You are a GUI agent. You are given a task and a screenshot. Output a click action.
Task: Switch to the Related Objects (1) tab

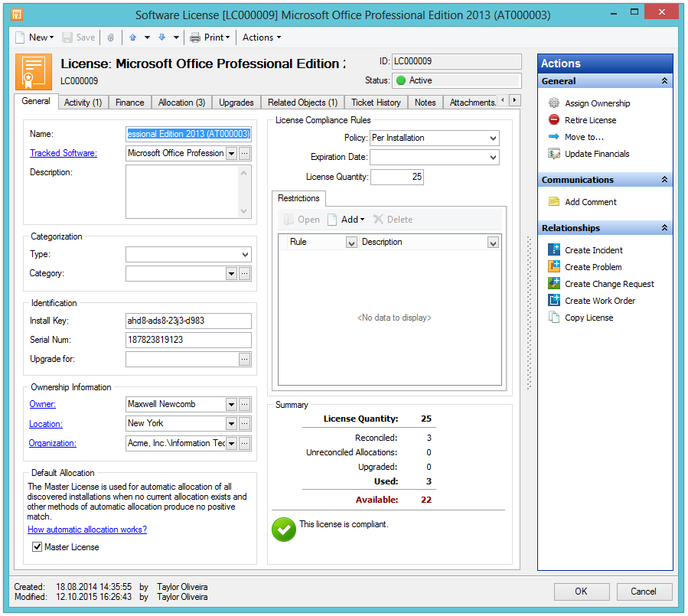[x=303, y=103]
